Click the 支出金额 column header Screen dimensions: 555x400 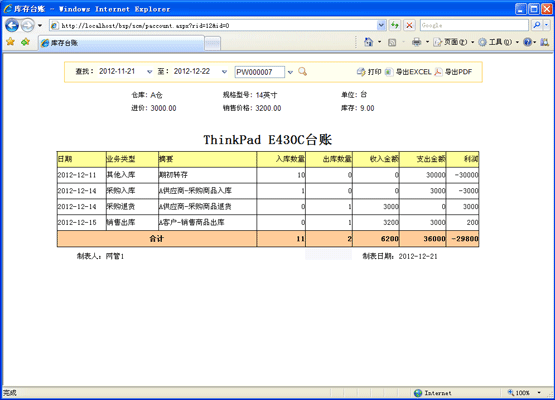click(423, 159)
